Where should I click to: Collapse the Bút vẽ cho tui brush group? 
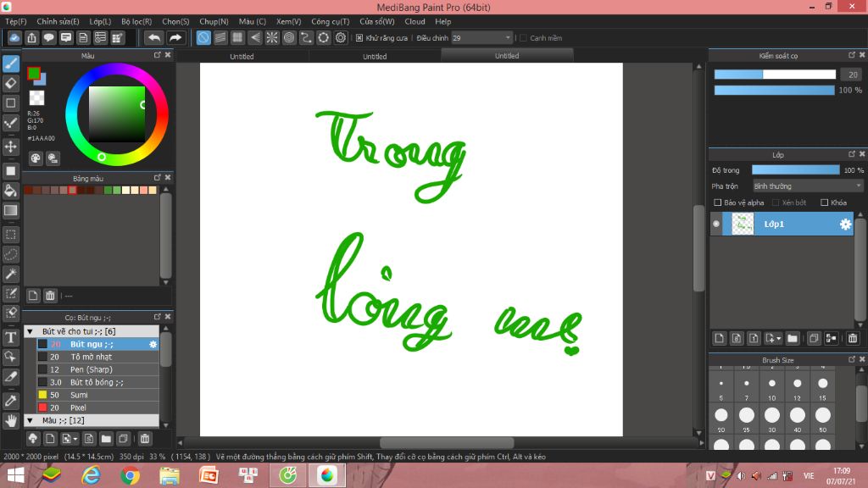tap(30, 331)
